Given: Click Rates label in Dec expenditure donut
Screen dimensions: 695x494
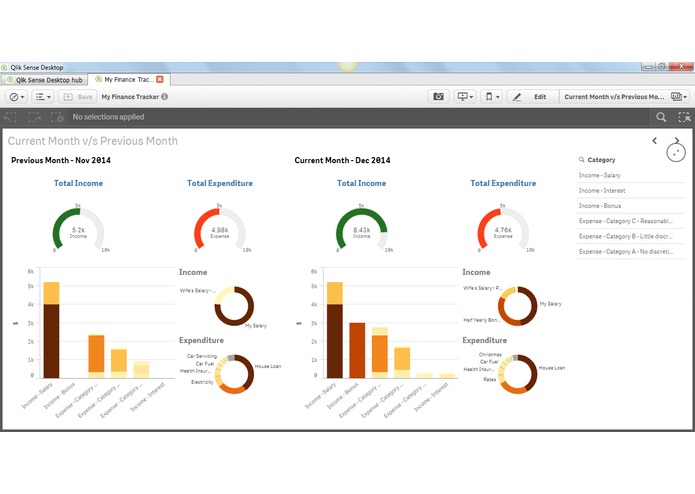Looking at the screenshot, I should (490, 379).
